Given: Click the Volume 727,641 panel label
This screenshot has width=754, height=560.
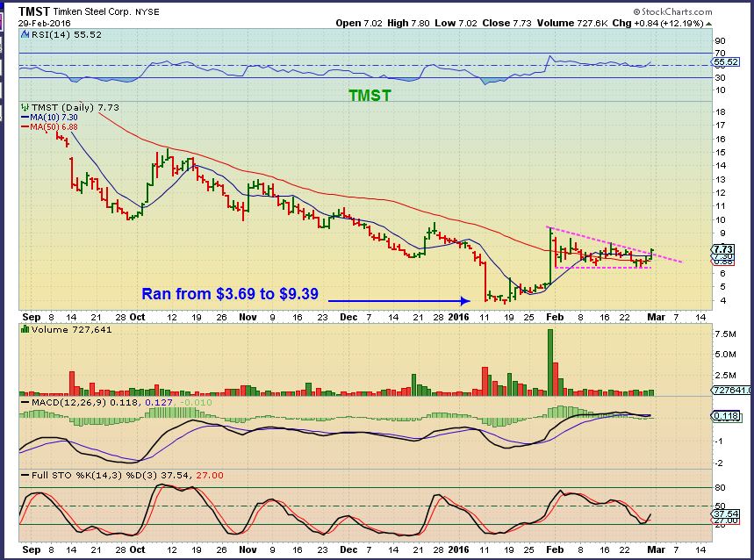Looking at the screenshot, I should [x=71, y=329].
